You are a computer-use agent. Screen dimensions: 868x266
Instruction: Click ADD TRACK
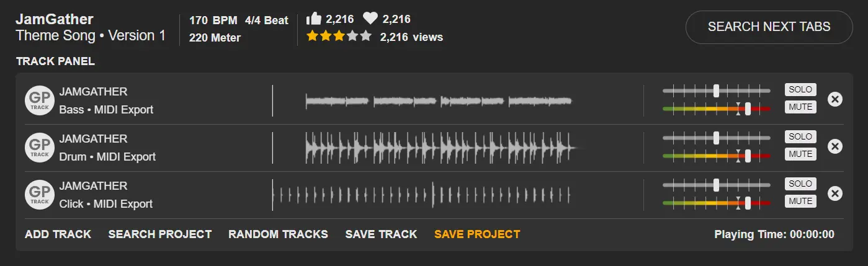(58, 234)
